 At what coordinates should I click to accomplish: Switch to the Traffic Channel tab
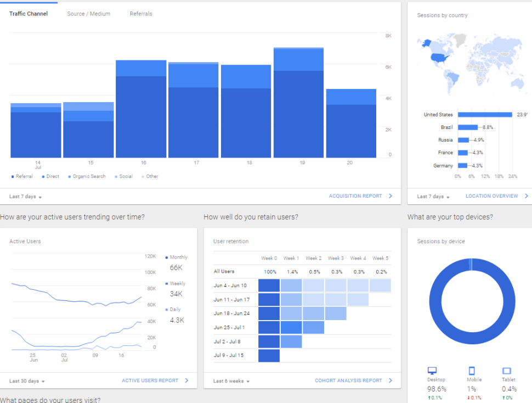tap(29, 14)
